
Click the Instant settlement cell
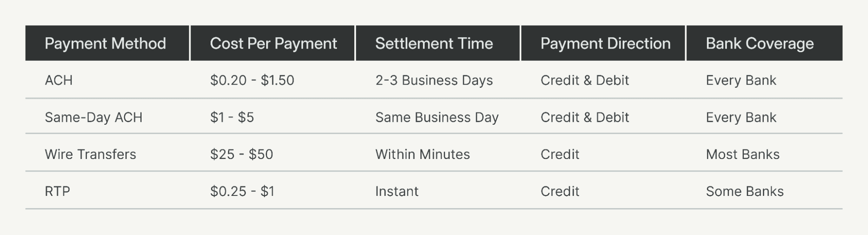[397, 191]
